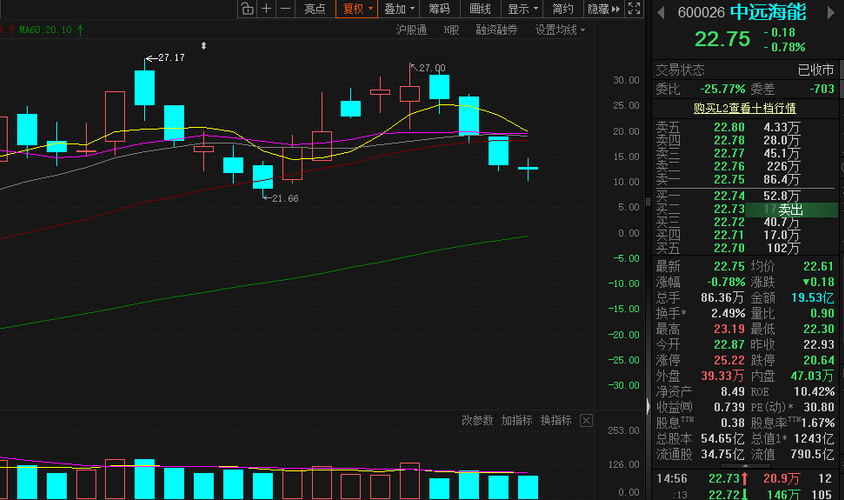
Task: Click the 委差 value -703
Action: (821, 89)
